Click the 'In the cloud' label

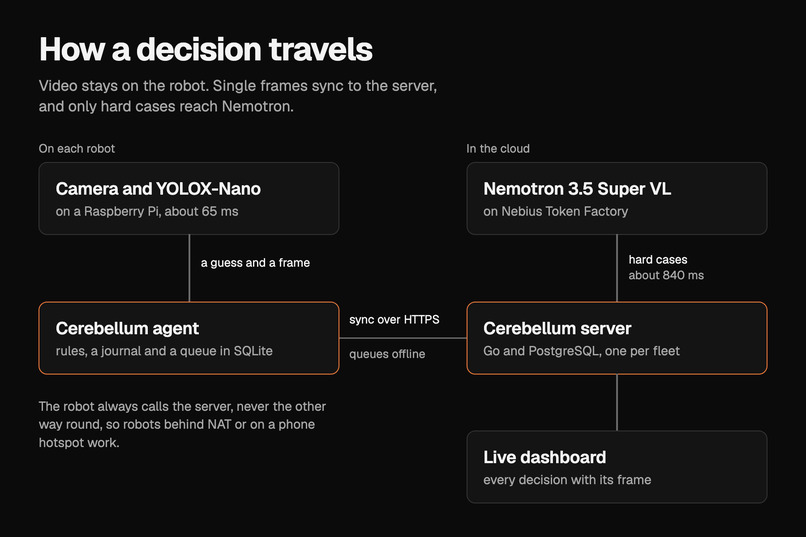(x=498, y=149)
